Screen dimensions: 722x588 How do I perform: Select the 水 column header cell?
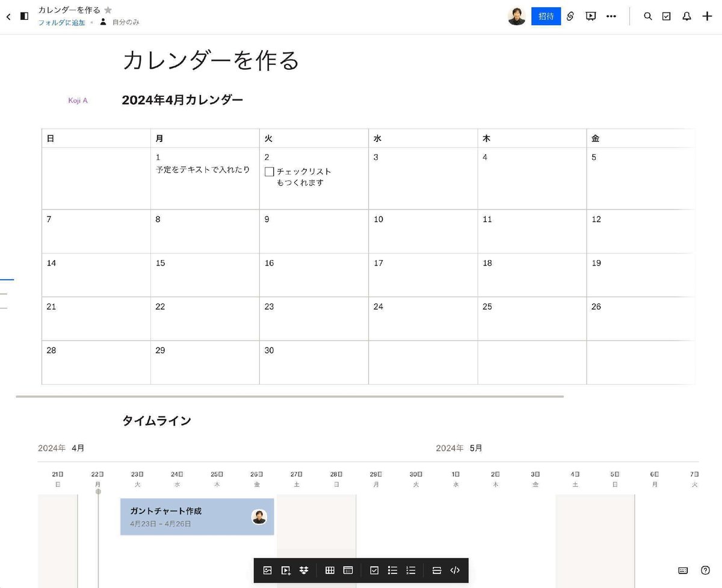423,138
